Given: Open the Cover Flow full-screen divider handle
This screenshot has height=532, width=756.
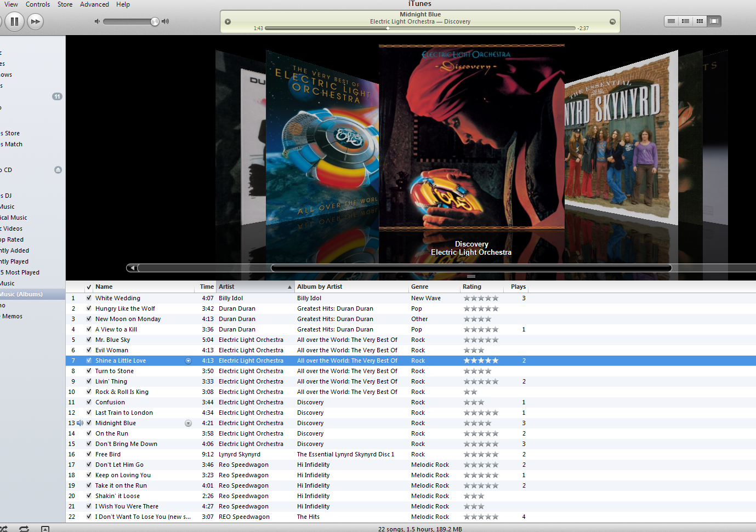Looking at the screenshot, I should (x=471, y=276).
